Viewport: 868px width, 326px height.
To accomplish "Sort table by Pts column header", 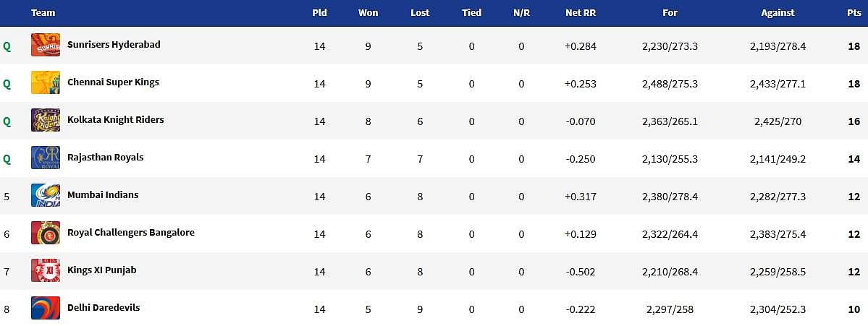I will [x=854, y=13].
